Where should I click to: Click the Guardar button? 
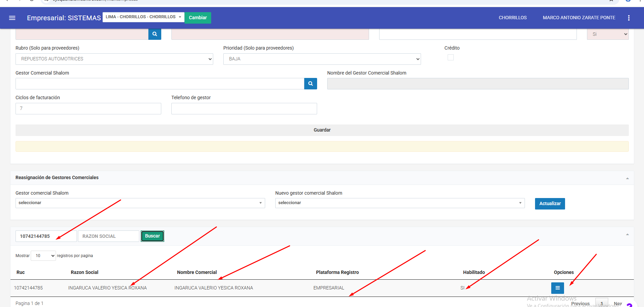point(322,130)
